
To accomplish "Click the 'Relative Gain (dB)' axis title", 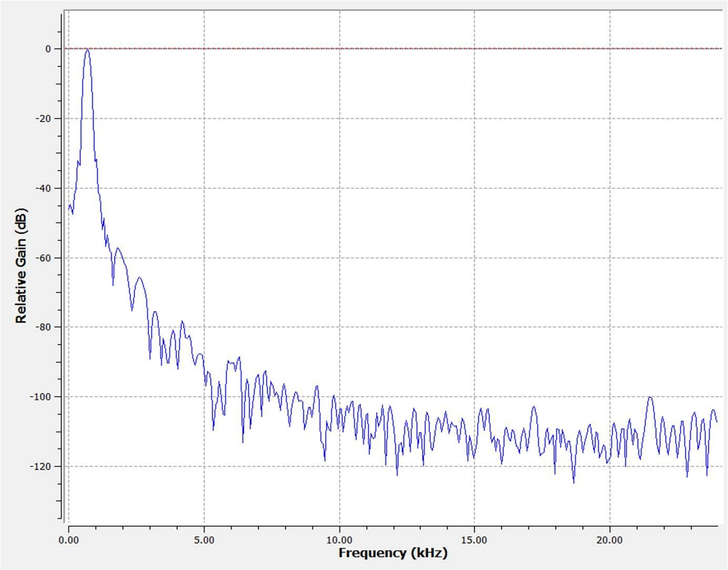I will pyautogui.click(x=20, y=266).
